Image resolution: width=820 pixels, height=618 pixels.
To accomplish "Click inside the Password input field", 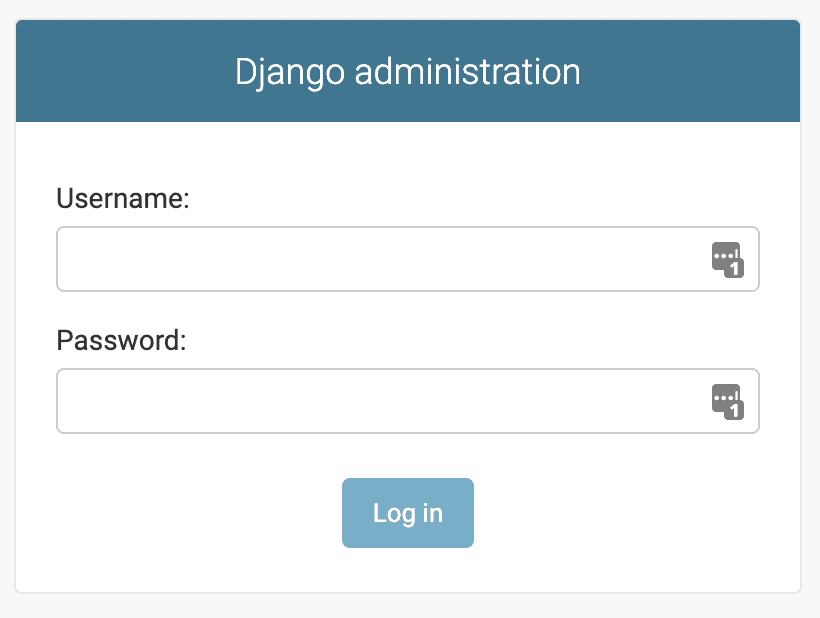I will click(x=350, y=400).
